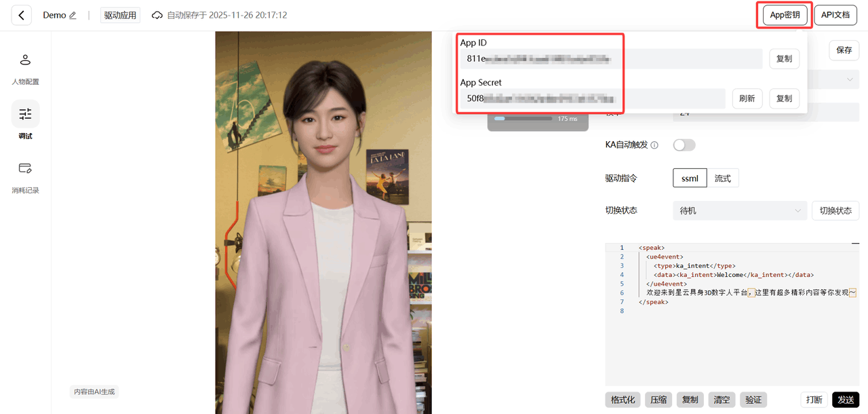Click the 保存 button
Image resolution: width=868 pixels, height=414 pixels.
click(844, 50)
